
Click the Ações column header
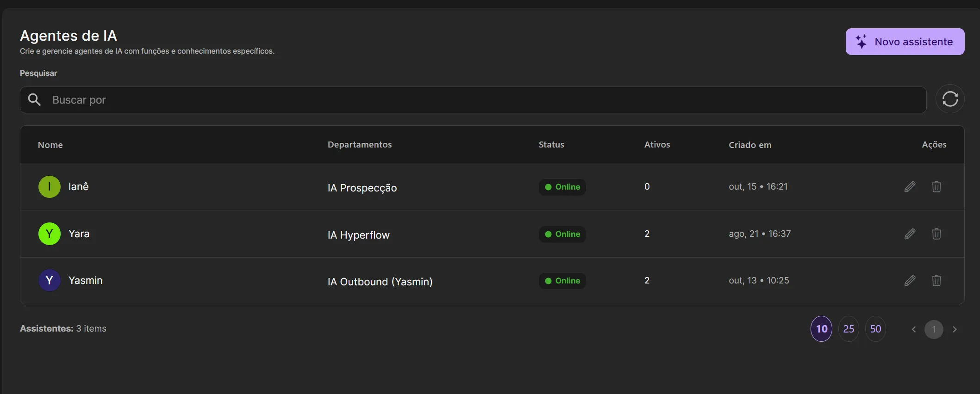click(934, 145)
